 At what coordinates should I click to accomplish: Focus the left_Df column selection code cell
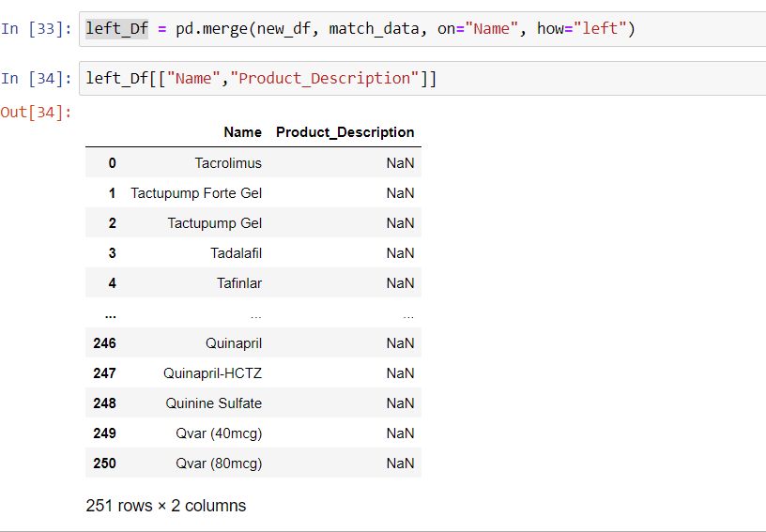click(x=422, y=78)
